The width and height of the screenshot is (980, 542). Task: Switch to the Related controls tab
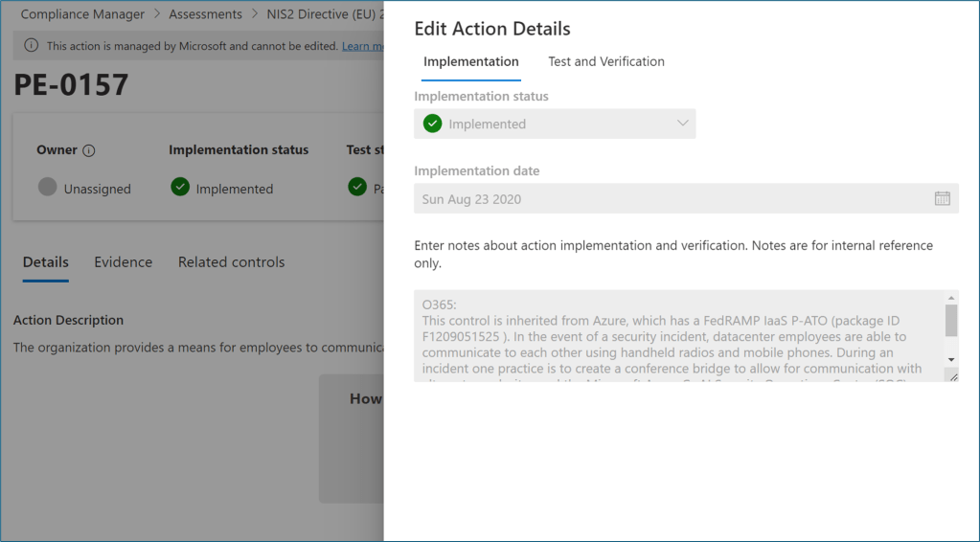pos(231,261)
